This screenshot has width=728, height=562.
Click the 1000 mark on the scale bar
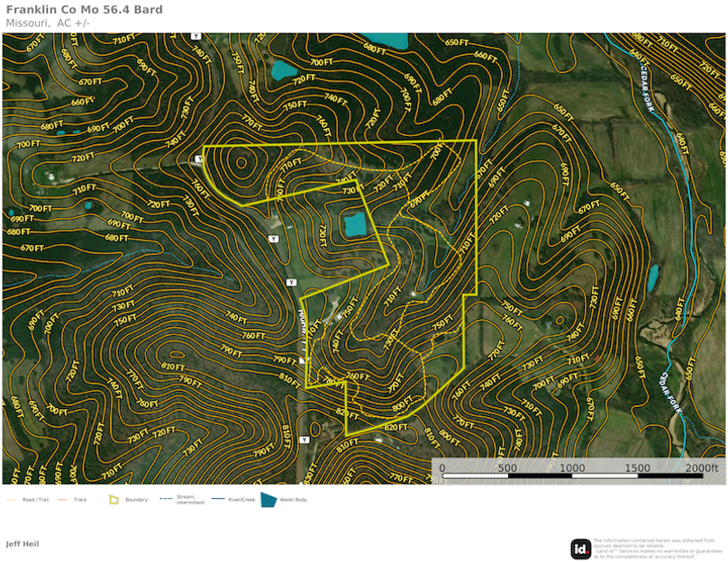572,468
